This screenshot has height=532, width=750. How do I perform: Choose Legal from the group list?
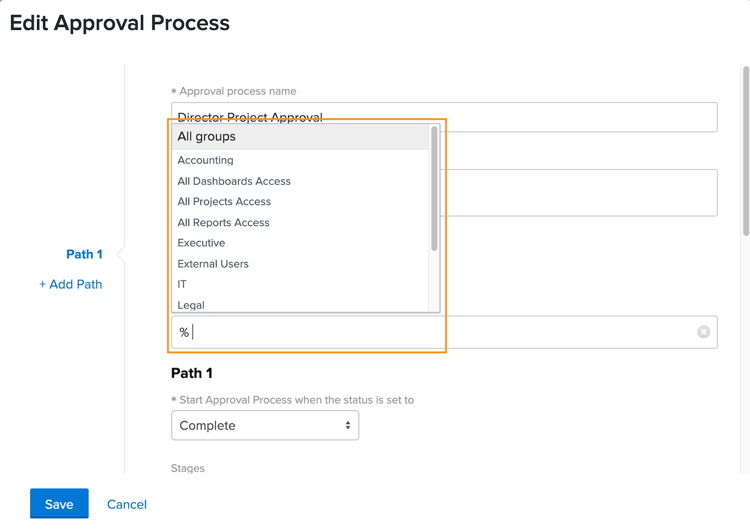pyautogui.click(x=191, y=305)
